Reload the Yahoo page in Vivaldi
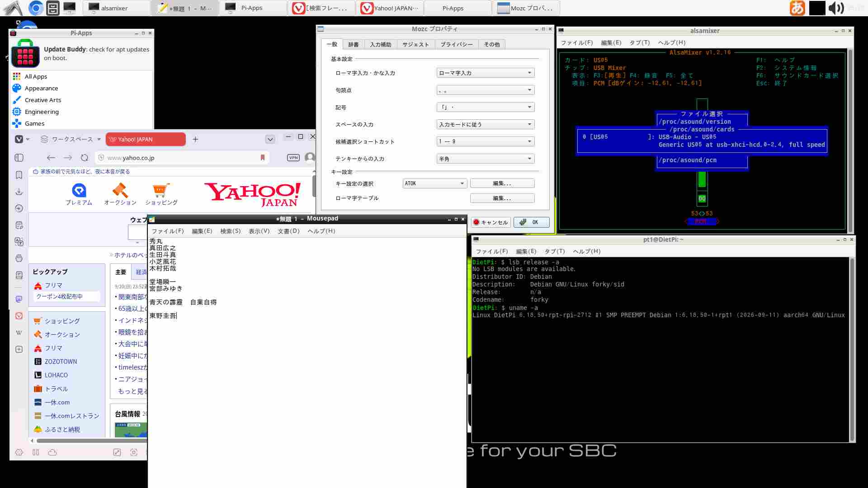868x488 pixels. 85,158
